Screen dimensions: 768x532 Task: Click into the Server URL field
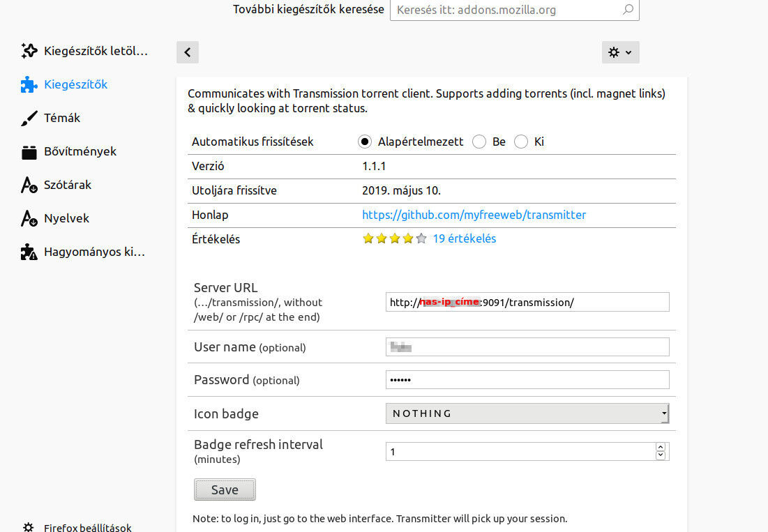[x=527, y=303]
